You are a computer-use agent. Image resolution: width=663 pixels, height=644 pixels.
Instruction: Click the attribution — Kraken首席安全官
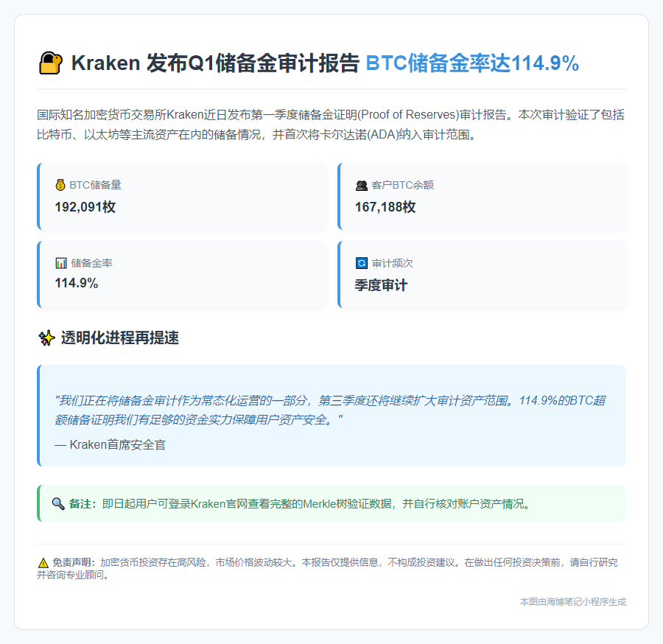[x=110, y=445]
